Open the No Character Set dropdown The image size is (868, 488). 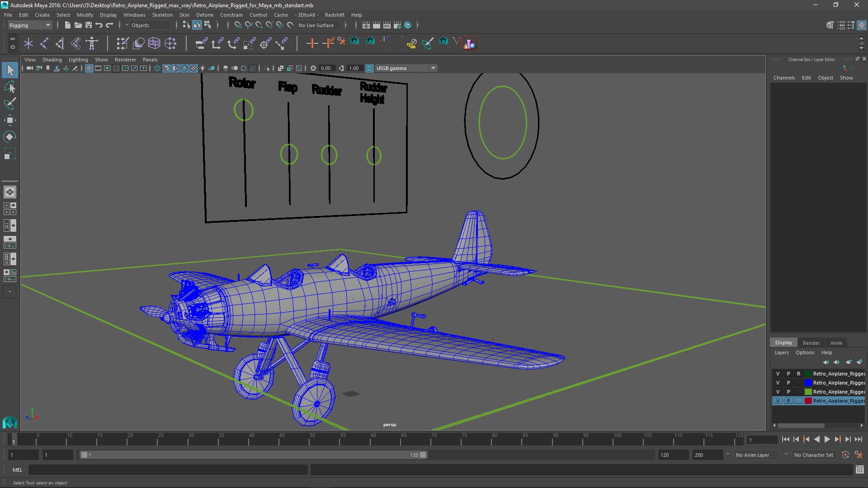814,455
